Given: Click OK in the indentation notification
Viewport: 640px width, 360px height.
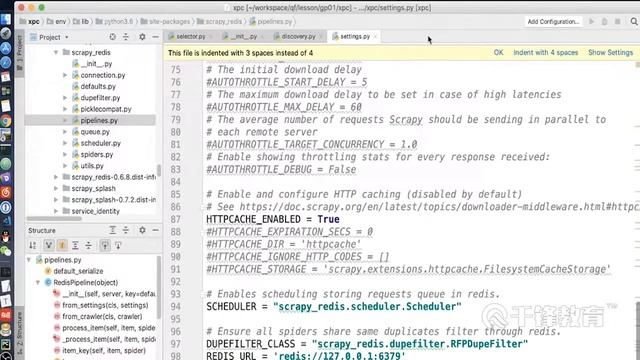Looking at the screenshot, I should pyautogui.click(x=498, y=53).
